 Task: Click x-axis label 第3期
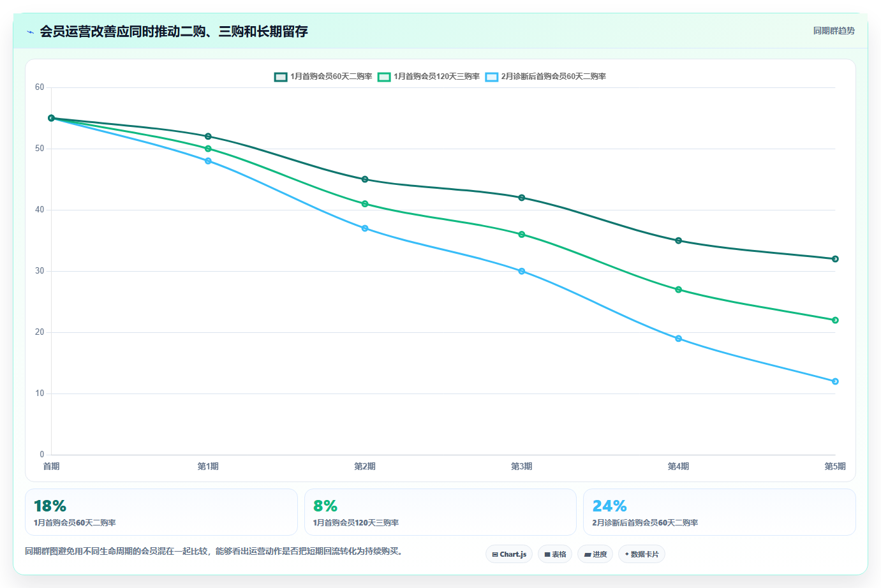coord(522,466)
